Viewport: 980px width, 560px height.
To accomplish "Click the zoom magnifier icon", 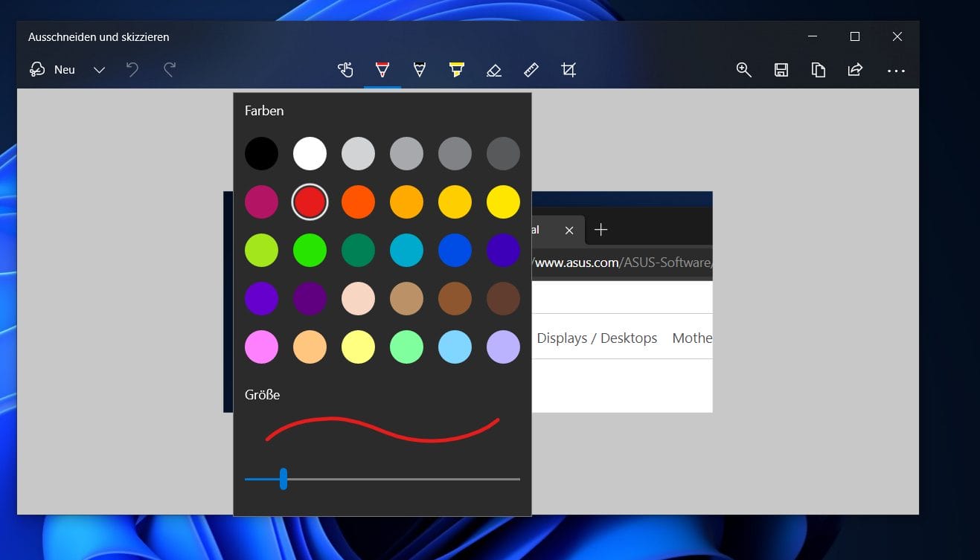I will 743,69.
